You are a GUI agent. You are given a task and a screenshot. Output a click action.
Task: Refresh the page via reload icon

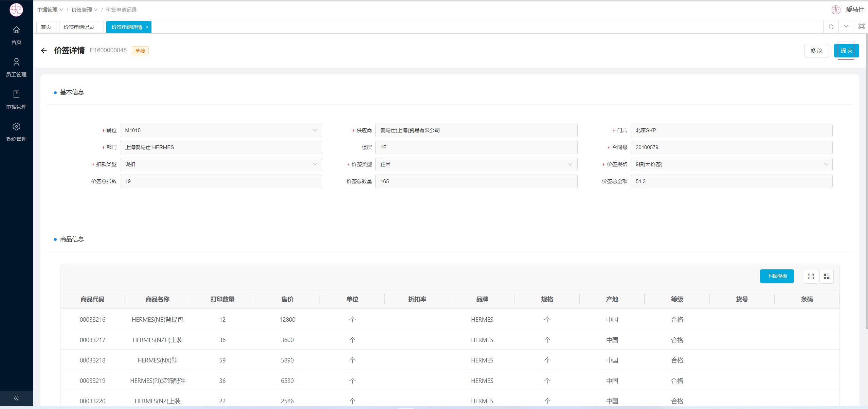pos(831,26)
